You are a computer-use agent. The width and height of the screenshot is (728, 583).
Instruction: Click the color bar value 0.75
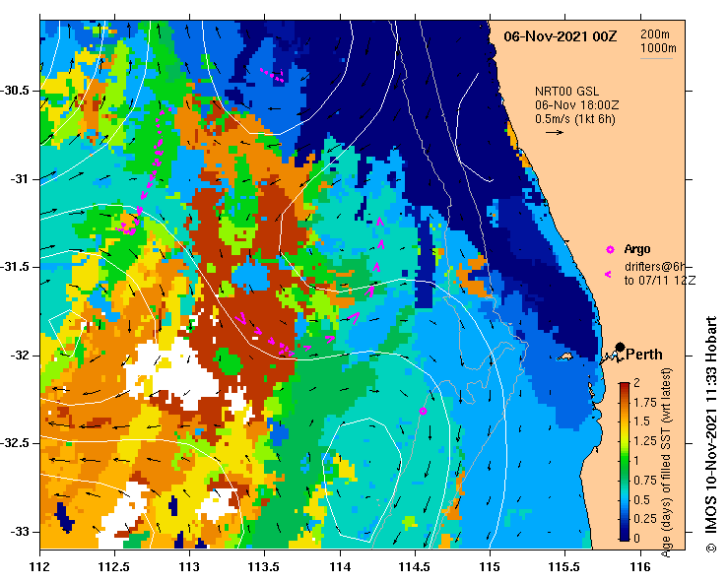point(645,481)
